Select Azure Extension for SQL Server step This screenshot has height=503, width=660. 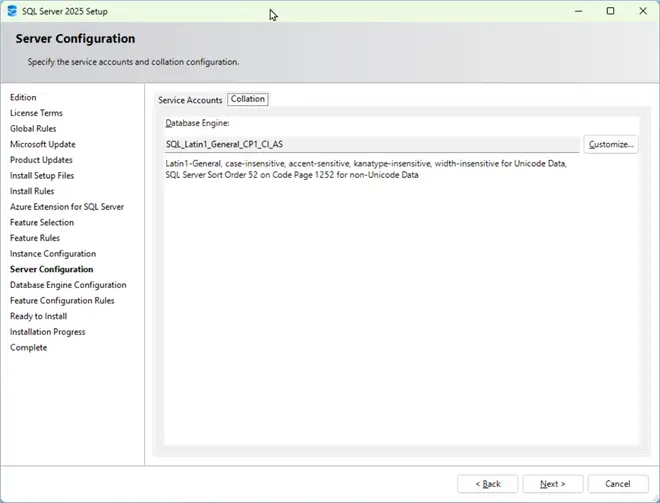[x=67, y=207]
